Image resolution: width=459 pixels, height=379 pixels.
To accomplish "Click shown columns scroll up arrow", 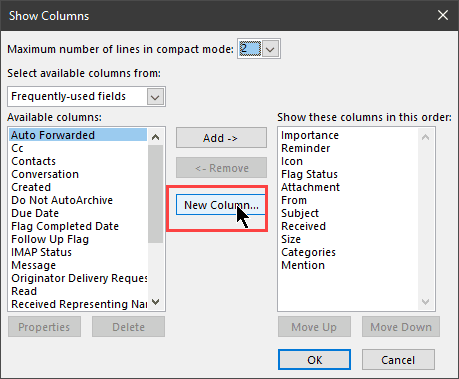I will coord(425,137).
